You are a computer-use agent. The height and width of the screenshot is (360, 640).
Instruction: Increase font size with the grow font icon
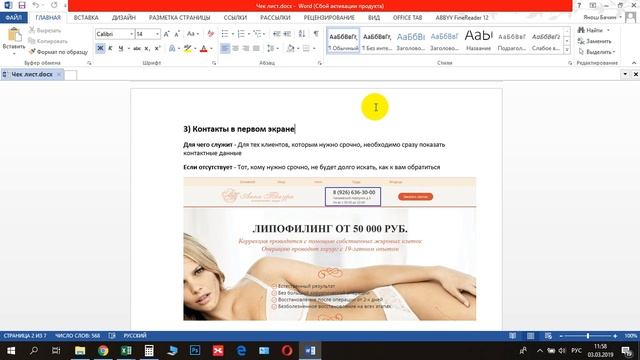click(x=167, y=34)
